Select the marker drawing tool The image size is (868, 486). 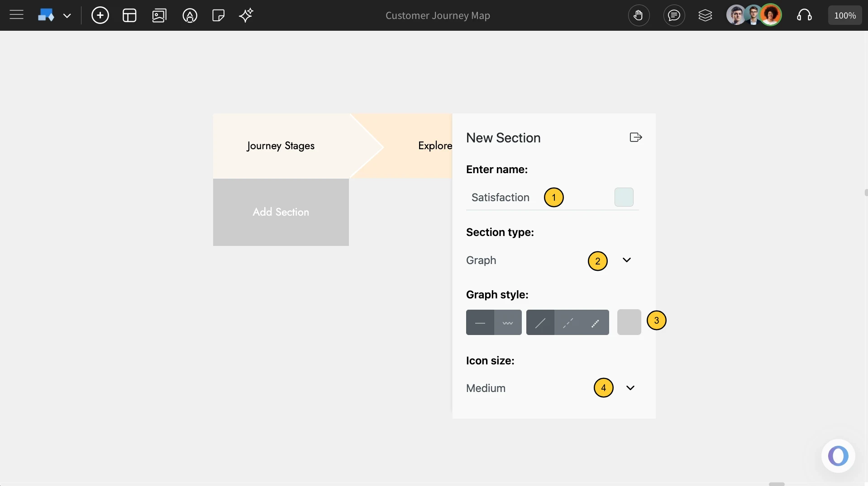190,15
